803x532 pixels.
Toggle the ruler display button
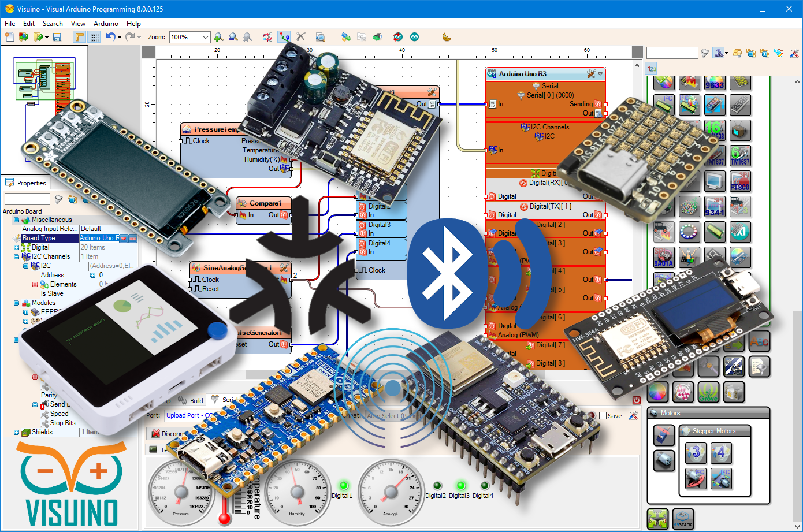pos(79,36)
